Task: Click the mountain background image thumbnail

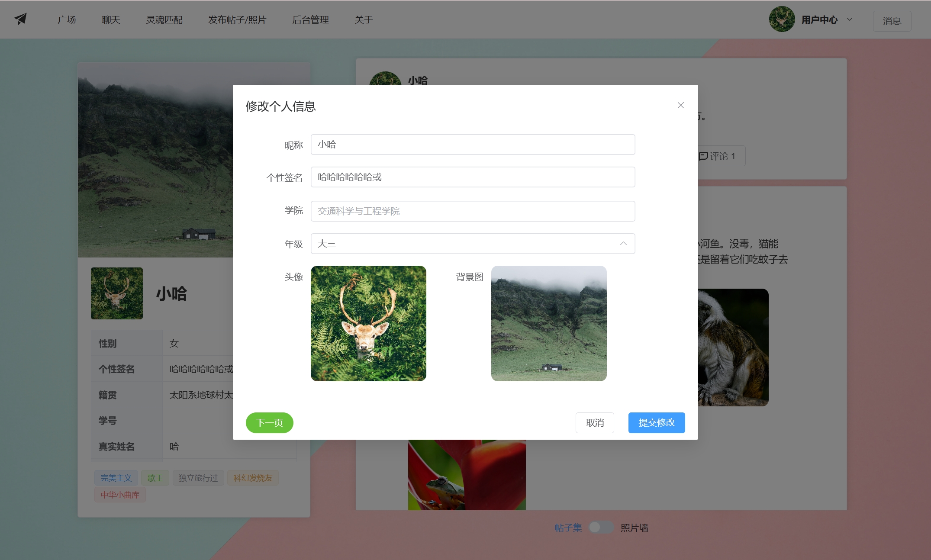Action: tap(548, 323)
